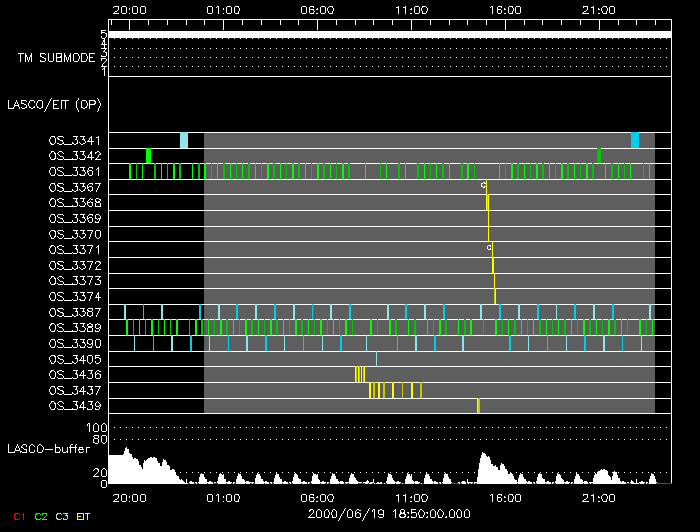The height and width of the screenshot is (532, 700).
Task: Select the right green block in OS_3342 row
Action: (x=599, y=155)
